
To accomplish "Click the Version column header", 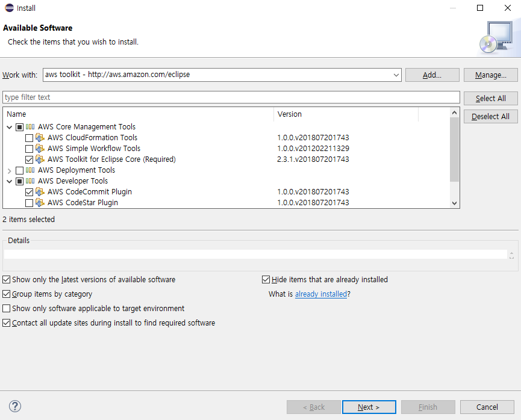I will 346,114.
